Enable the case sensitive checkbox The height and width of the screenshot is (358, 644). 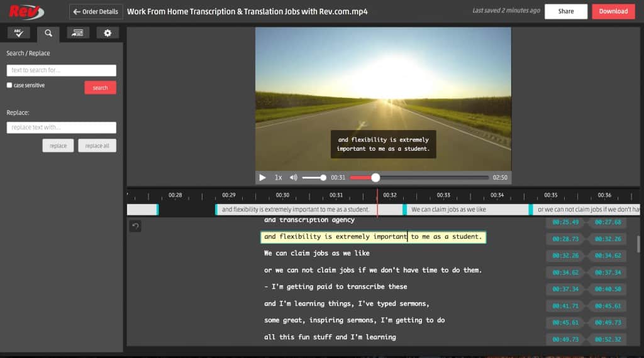click(9, 85)
